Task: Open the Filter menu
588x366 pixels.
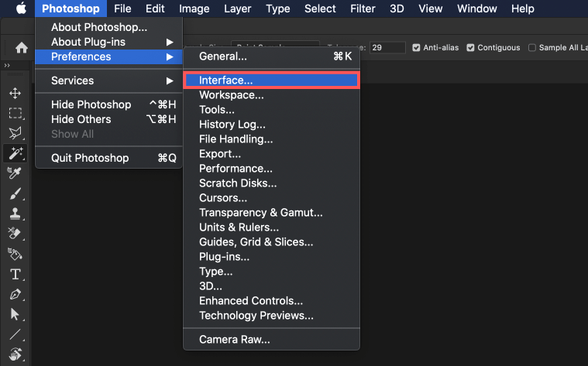Action: coord(363,9)
